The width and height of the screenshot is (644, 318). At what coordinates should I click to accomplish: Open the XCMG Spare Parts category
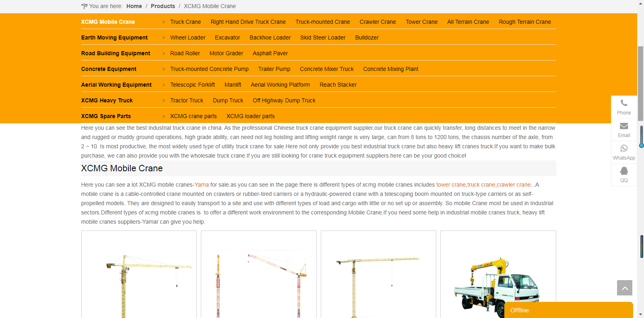pos(106,116)
